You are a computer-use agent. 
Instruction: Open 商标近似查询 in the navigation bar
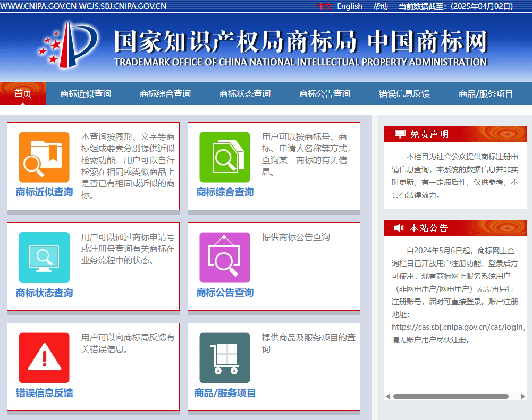86,93
